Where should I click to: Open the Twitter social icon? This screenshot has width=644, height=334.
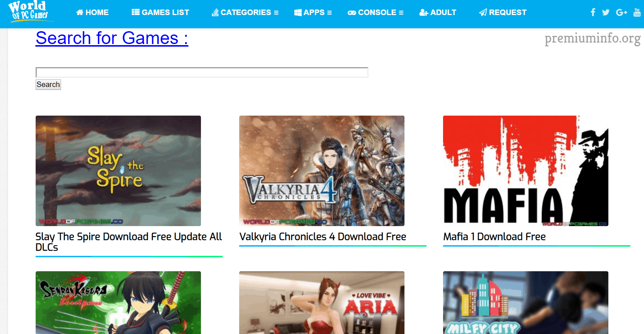coord(606,12)
